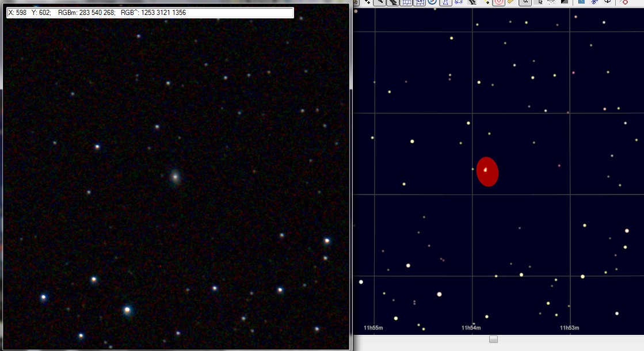This screenshot has height=351, width=644.
Task: Select the red ellipse marker on chart
Action: [487, 172]
